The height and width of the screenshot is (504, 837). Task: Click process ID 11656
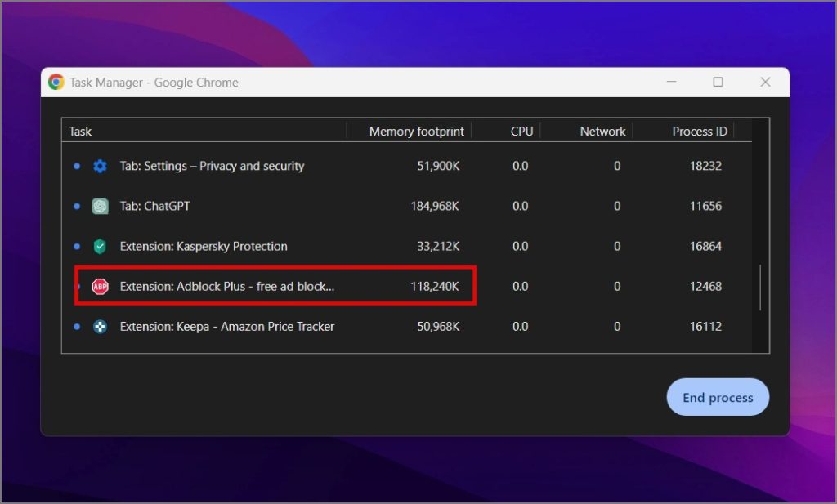[705, 206]
